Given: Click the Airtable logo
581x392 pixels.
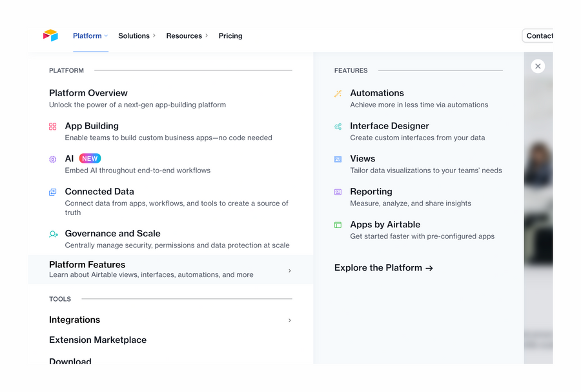Looking at the screenshot, I should [50, 36].
